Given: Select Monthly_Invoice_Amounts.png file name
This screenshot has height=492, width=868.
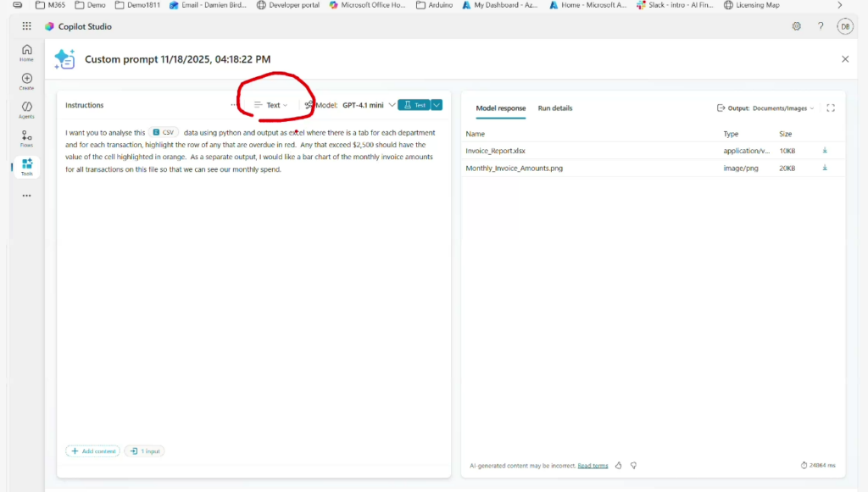Looking at the screenshot, I should [515, 168].
